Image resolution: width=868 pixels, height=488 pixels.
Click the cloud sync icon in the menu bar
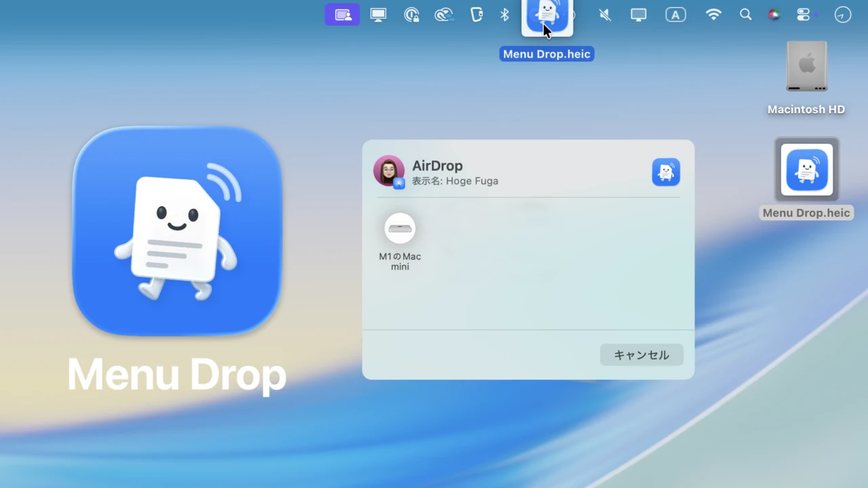pyautogui.click(x=444, y=15)
